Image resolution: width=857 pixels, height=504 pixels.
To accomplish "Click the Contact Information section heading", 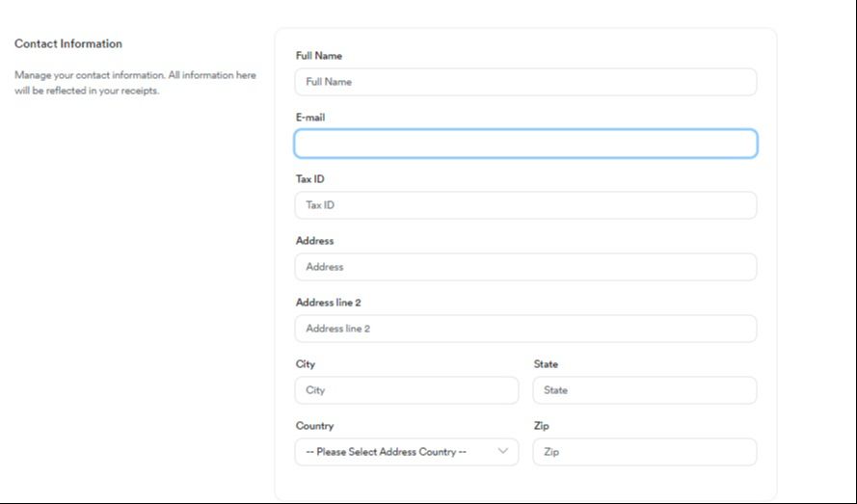I will pos(68,43).
